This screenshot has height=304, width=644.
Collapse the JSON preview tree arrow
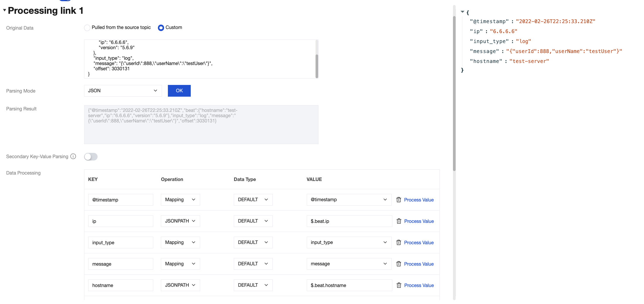[462, 12]
